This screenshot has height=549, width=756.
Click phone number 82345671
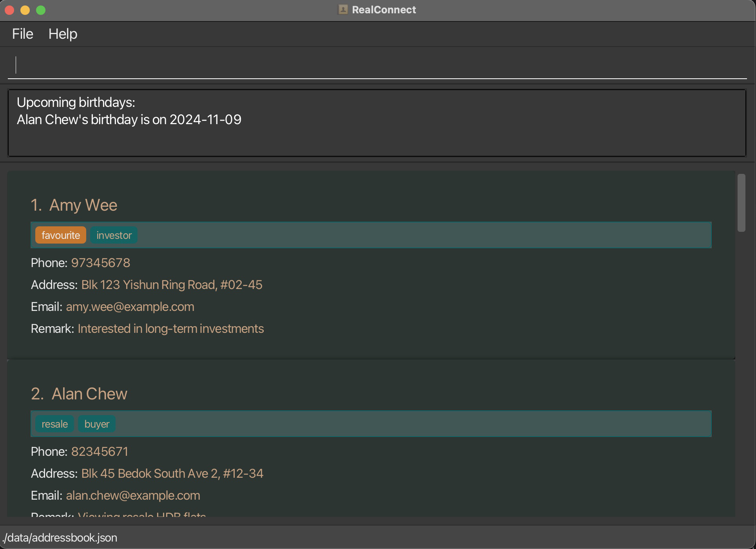click(x=100, y=451)
